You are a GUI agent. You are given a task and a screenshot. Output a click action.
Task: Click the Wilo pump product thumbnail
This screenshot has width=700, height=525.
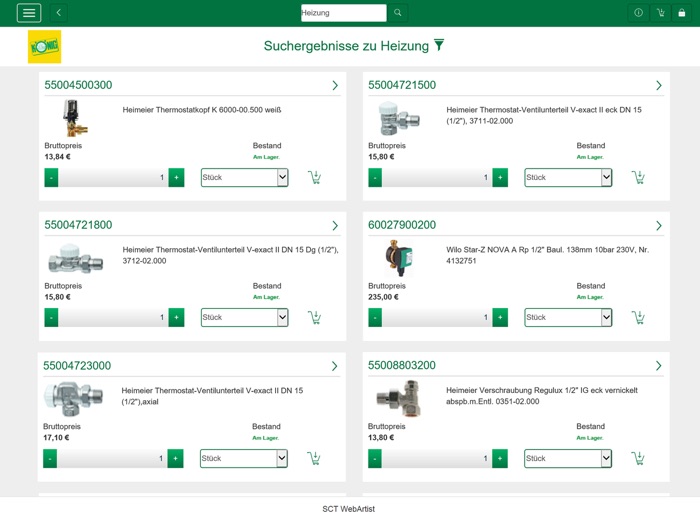pyautogui.click(x=399, y=258)
